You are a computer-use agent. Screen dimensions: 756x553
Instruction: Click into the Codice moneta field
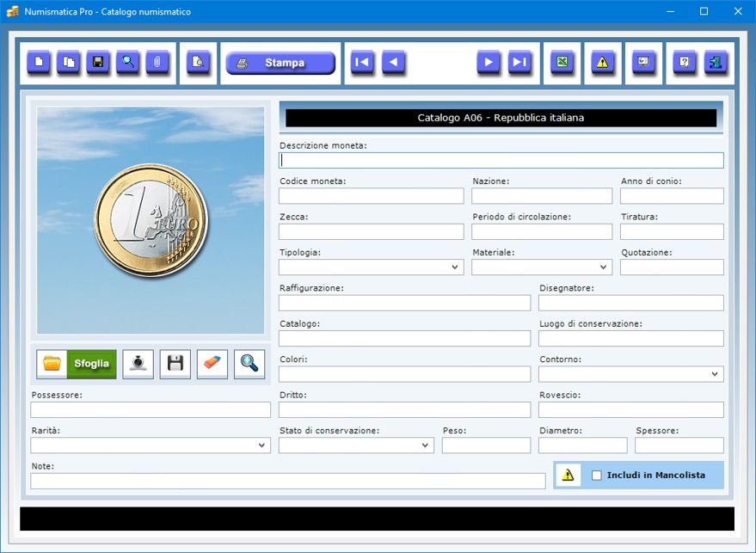tap(372, 196)
